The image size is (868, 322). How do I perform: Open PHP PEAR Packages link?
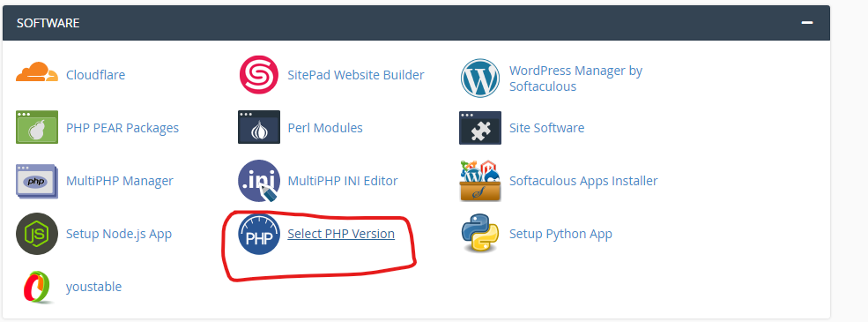pos(122,128)
